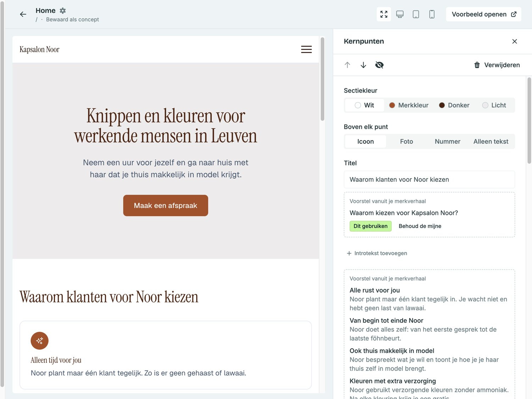The width and height of the screenshot is (532, 399).
Task: Toggle section visibility with crossed-eye icon
Action: [x=379, y=65]
